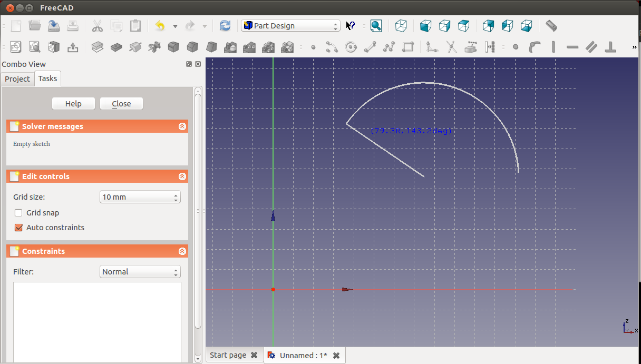
Task: Click the Fit All zoom icon
Action: tap(376, 26)
